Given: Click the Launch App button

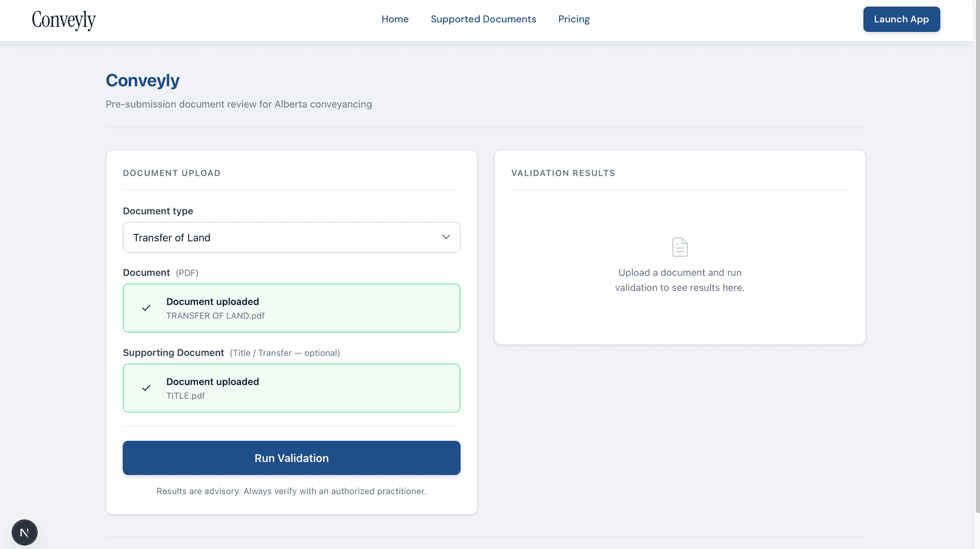Looking at the screenshot, I should [x=901, y=19].
